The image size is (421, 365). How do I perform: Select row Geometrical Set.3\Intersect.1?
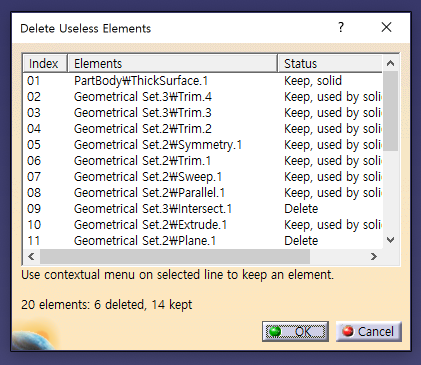click(203, 209)
